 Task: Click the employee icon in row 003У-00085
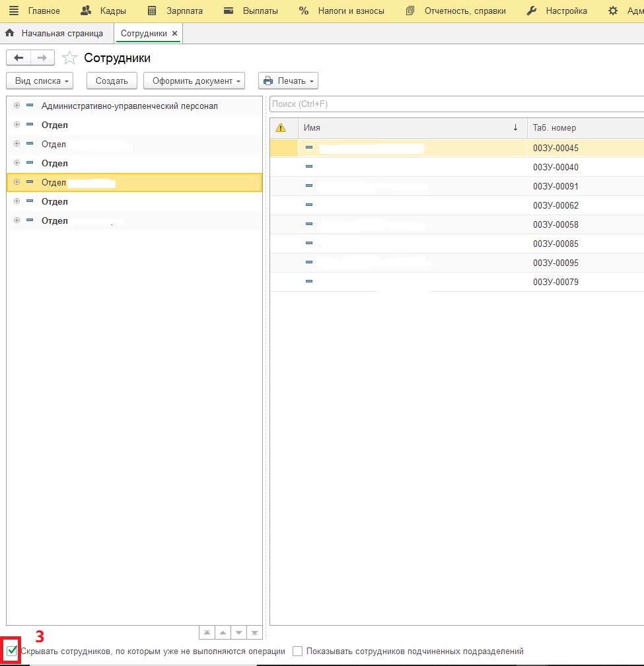(x=309, y=243)
